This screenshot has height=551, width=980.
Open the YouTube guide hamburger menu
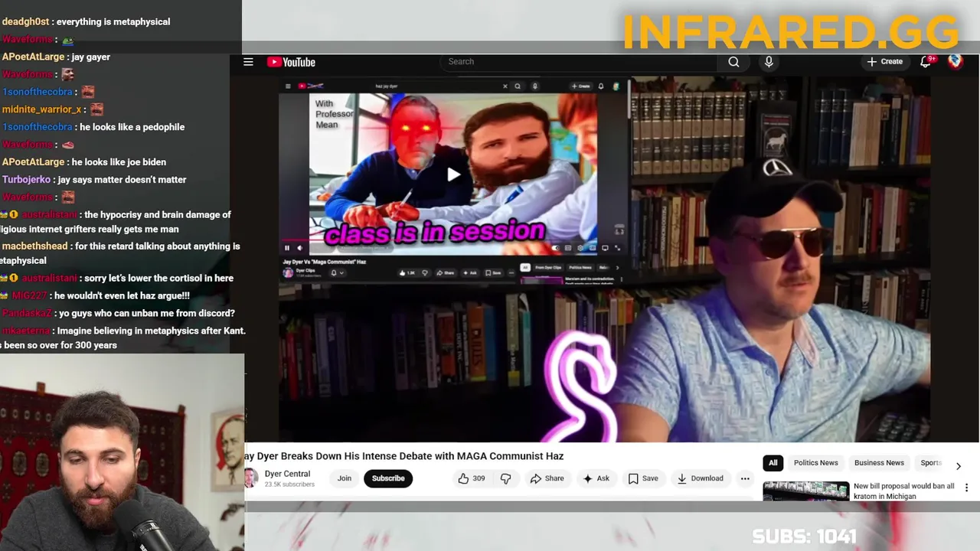click(x=248, y=62)
